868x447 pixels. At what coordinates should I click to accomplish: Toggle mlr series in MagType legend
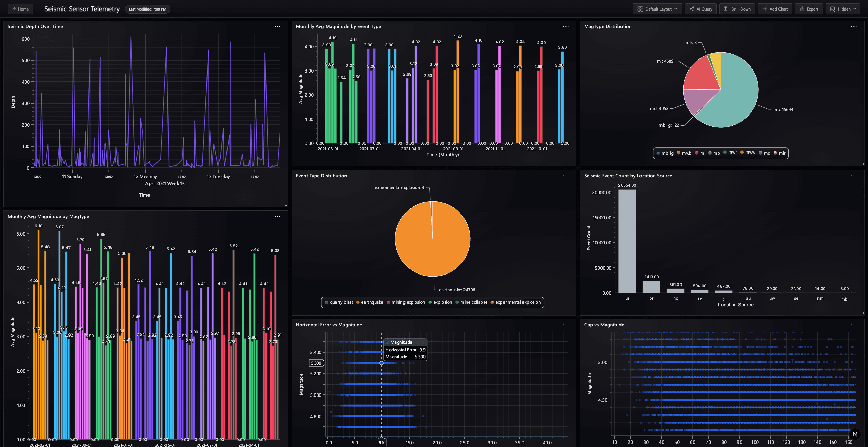(780, 153)
